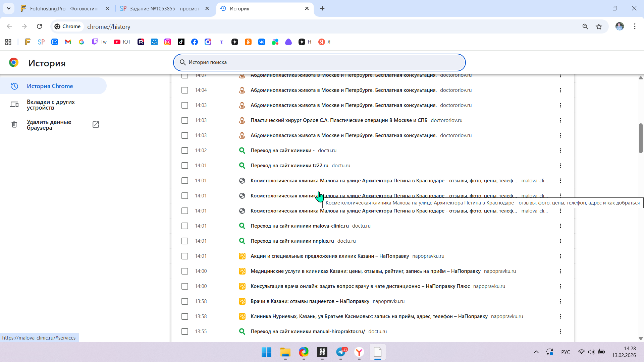Expand the tab search dropdown arrow

8,8
